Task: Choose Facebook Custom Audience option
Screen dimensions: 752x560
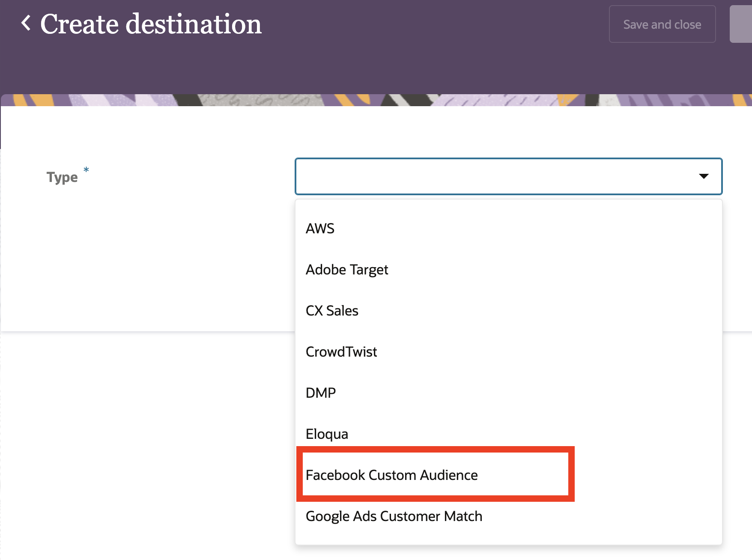Action: [x=508, y=475]
